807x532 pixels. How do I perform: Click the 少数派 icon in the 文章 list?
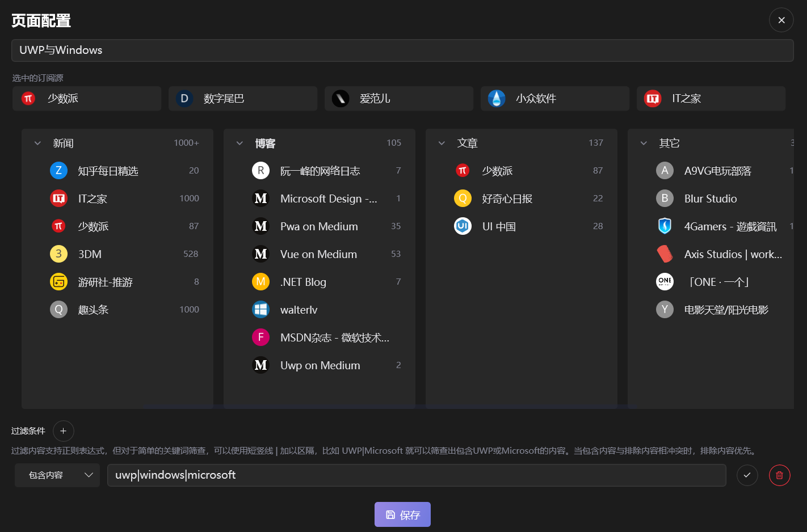(x=463, y=171)
